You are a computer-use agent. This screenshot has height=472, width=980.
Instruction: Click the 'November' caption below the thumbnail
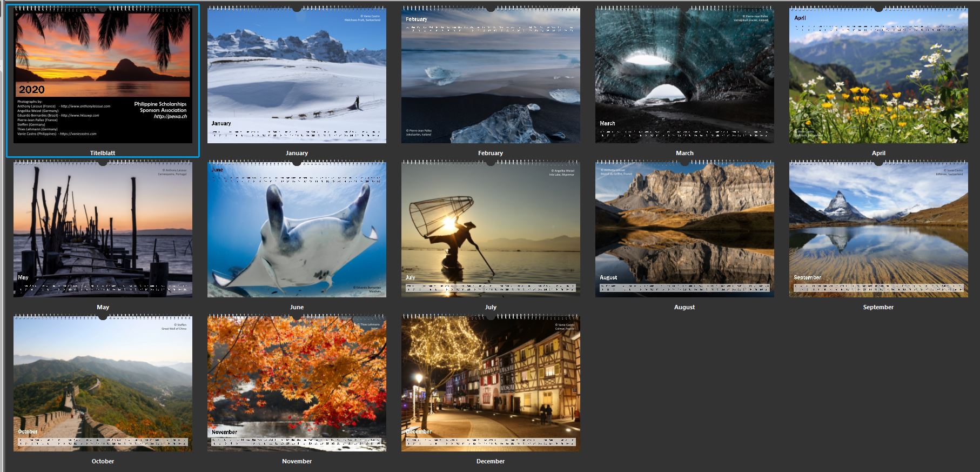tap(297, 461)
